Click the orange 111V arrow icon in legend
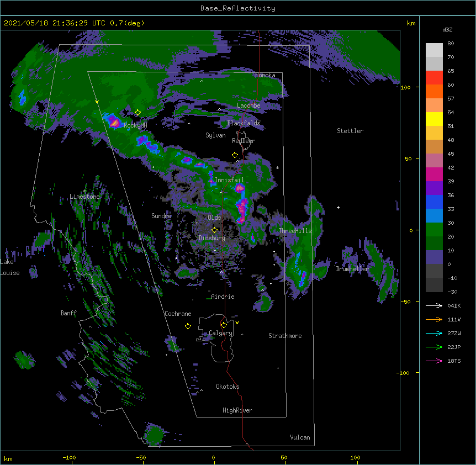The width and height of the screenshot is (476, 465). (434, 319)
